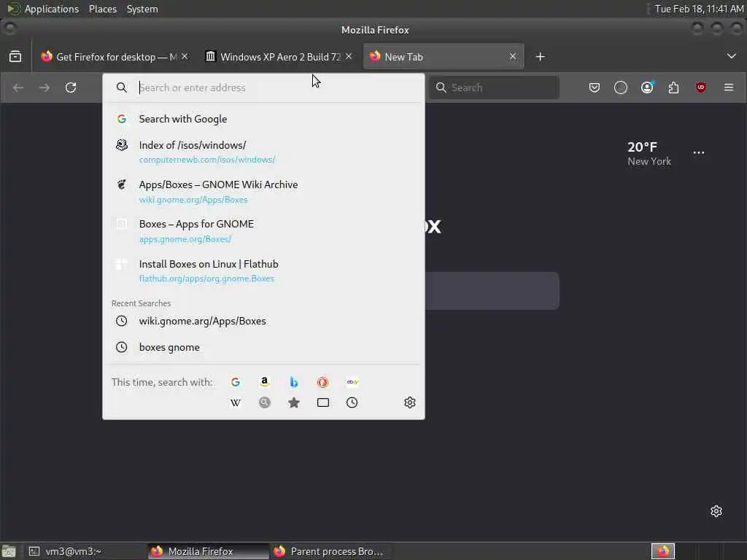Open new tab page customize gear
Viewport: 747px width, 560px height.
coord(716,511)
